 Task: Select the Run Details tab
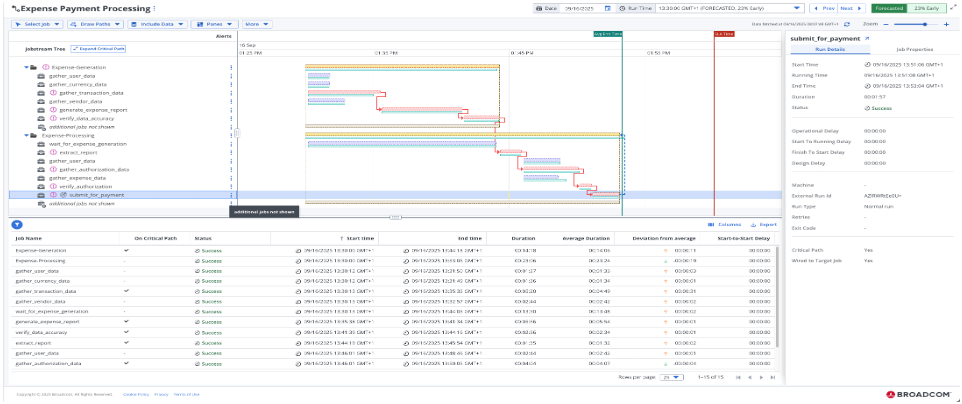pyautogui.click(x=829, y=49)
